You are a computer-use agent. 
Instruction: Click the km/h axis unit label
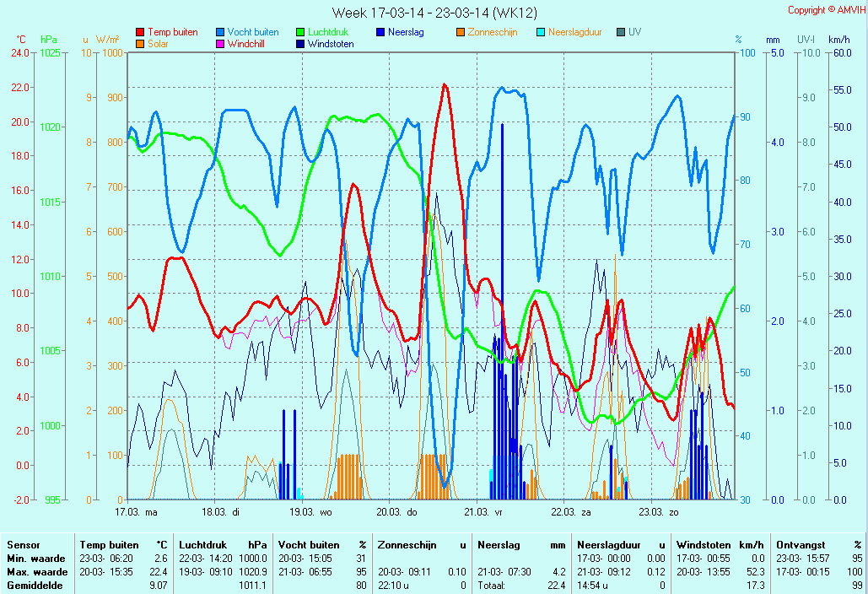click(x=838, y=40)
